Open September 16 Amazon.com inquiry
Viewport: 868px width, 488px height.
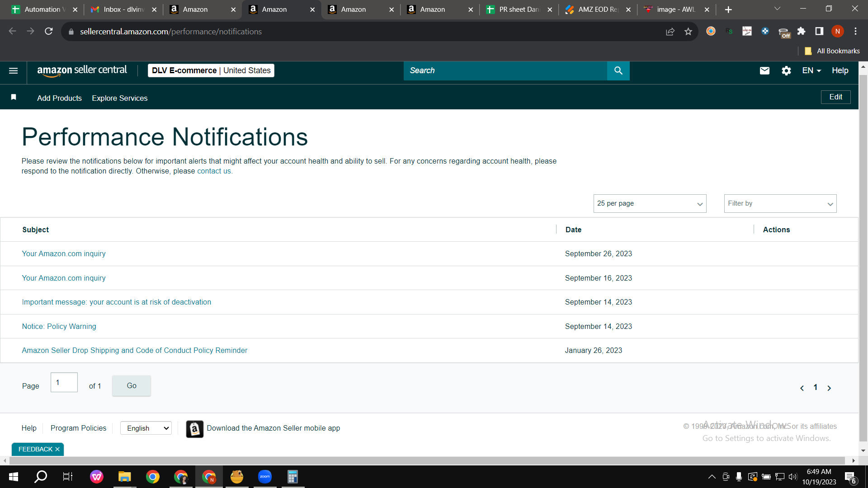pyautogui.click(x=64, y=278)
